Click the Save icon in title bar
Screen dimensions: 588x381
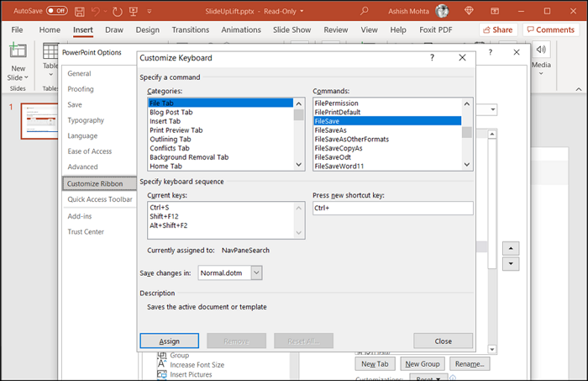pyautogui.click(x=80, y=12)
